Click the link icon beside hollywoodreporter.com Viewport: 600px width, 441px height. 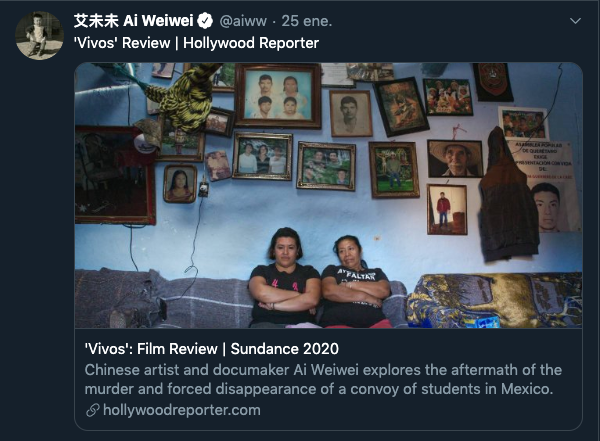point(93,410)
